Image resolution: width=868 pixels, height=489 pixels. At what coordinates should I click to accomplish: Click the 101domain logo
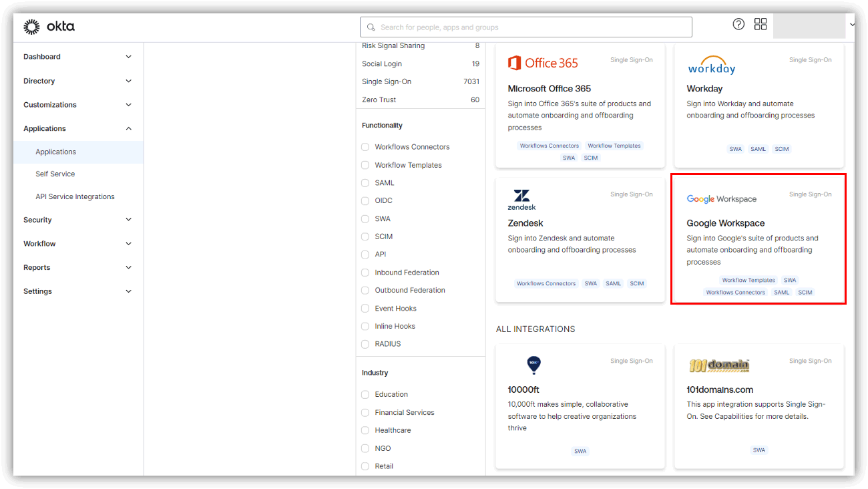[x=719, y=365]
